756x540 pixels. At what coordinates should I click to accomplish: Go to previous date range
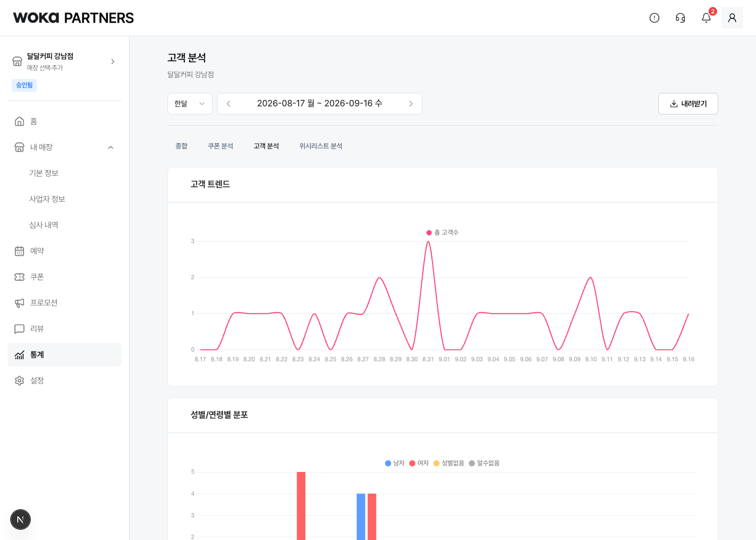coord(228,104)
